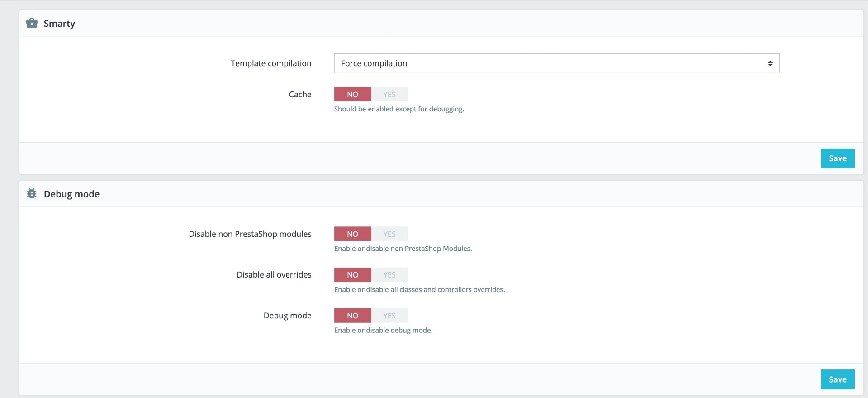Open the Template compilation dropdown
Screen dimensions: 868x398
pos(556,63)
